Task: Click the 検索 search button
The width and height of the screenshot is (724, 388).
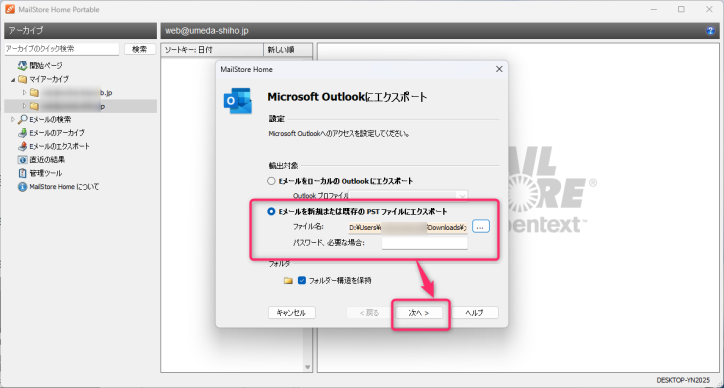Action: click(140, 49)
